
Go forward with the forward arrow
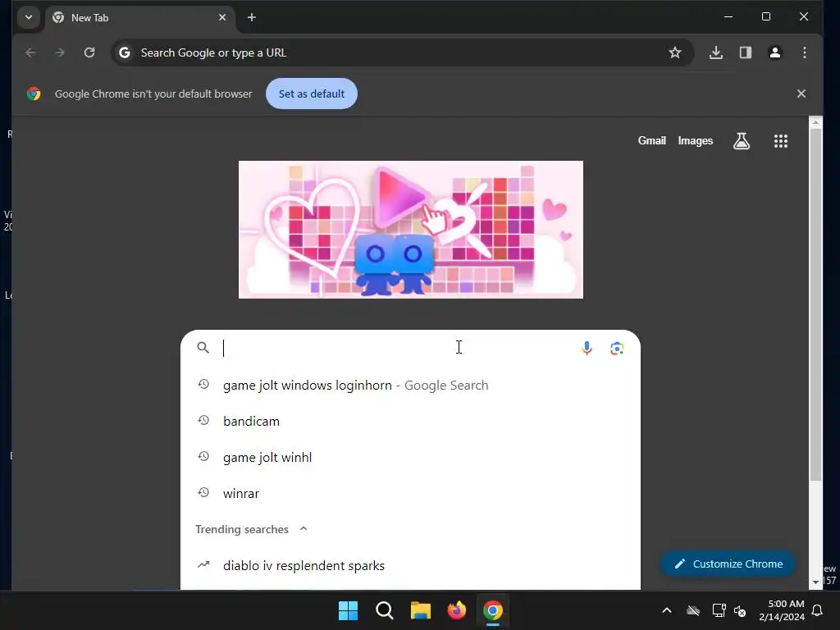(60, 52)
